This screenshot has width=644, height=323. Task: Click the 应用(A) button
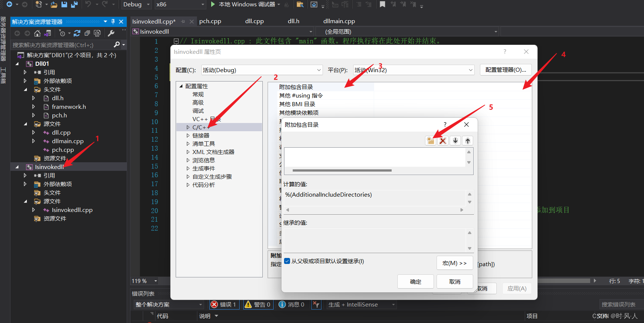tap(517, 288)
